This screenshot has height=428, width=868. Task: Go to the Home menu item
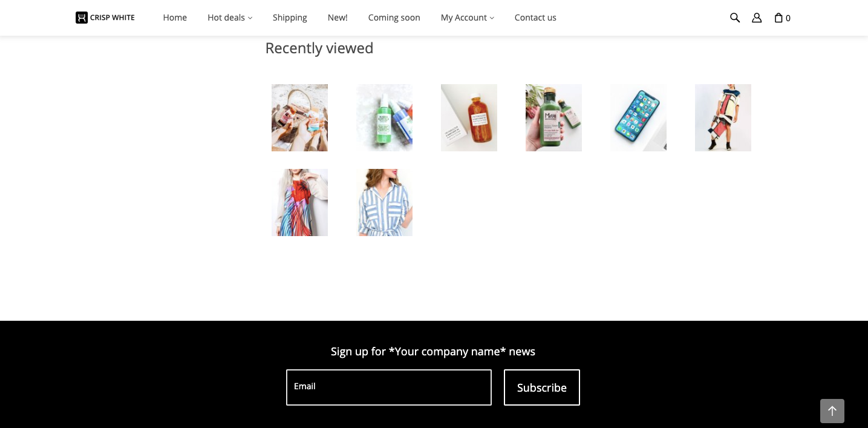(x=175, y=18)
